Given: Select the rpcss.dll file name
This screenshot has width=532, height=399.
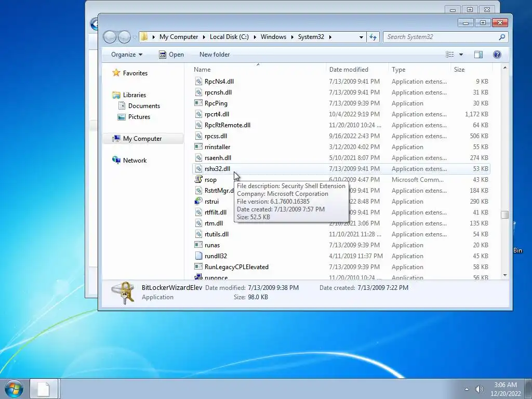Looking at the screenshot, I should (216, 136).
